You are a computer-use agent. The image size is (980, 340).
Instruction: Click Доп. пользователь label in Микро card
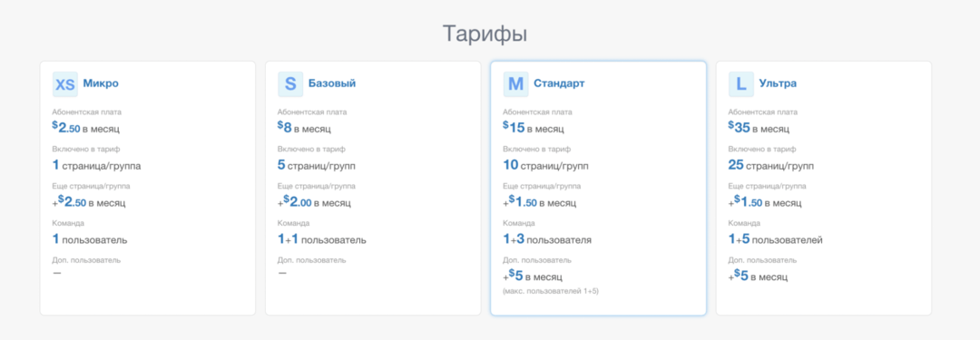86,260
